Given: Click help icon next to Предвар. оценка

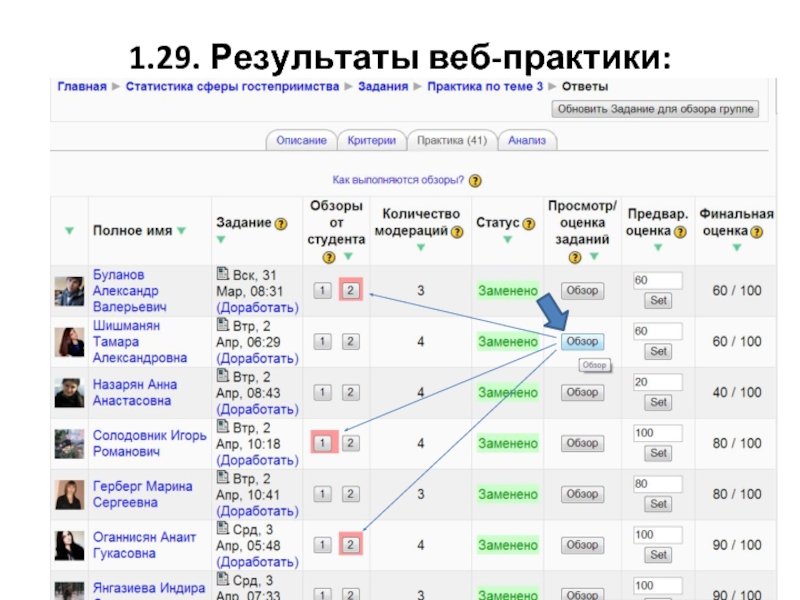Looking at the screenshot, I should tap(681, 232).
